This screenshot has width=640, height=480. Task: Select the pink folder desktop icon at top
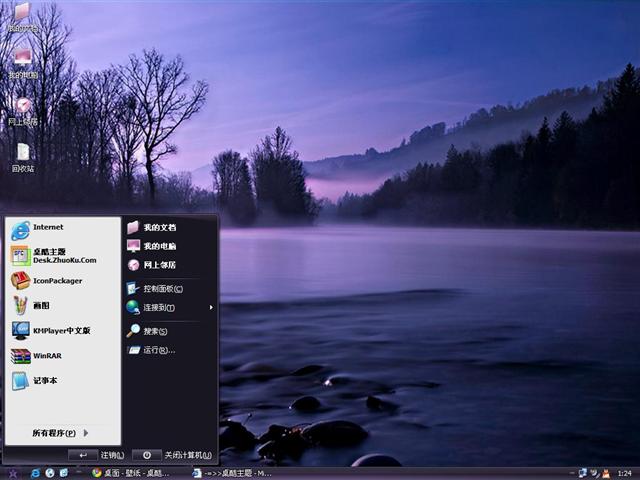(22, 17)
